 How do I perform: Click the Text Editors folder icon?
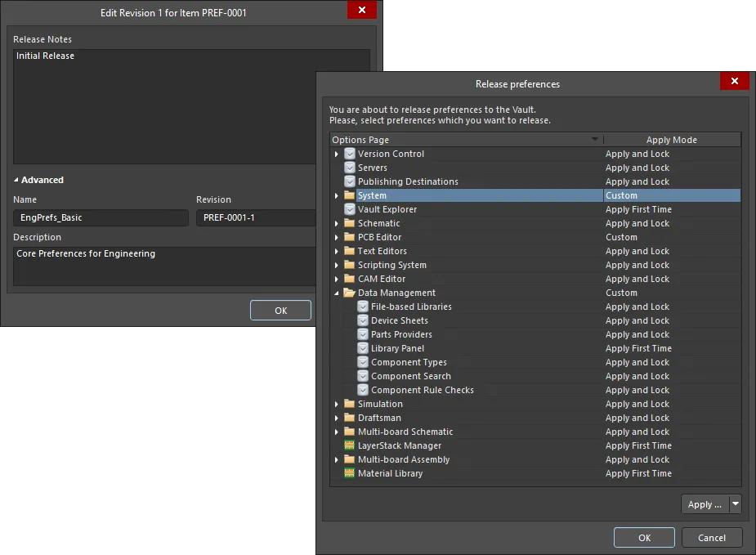coord(350,251)
